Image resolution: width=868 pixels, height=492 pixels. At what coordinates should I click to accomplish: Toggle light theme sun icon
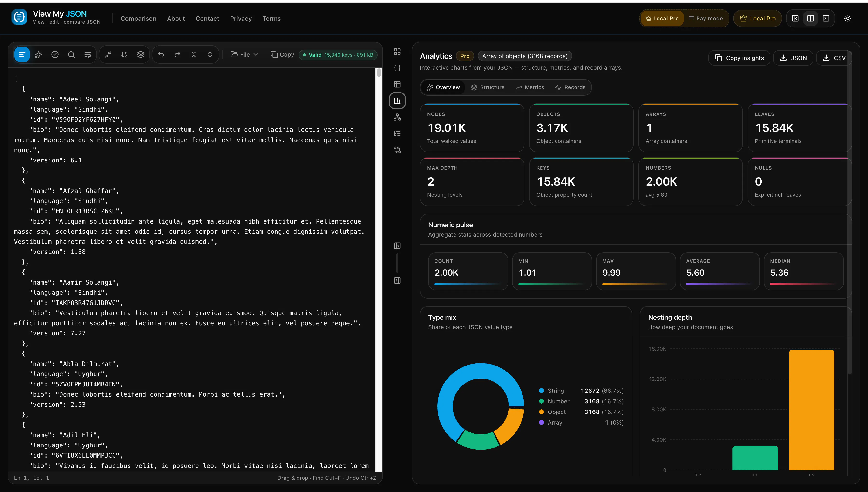(x=848, y=18)
